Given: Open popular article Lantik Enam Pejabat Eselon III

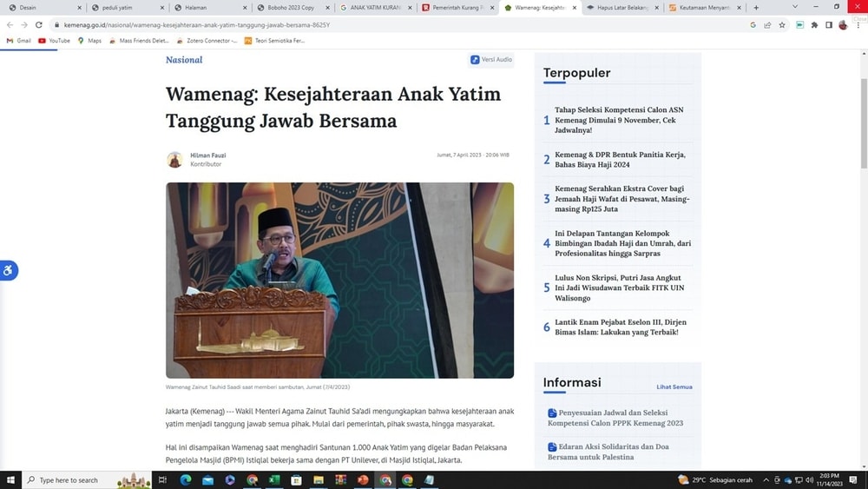Looking at the screenshot, I should [x=621, y=327].
